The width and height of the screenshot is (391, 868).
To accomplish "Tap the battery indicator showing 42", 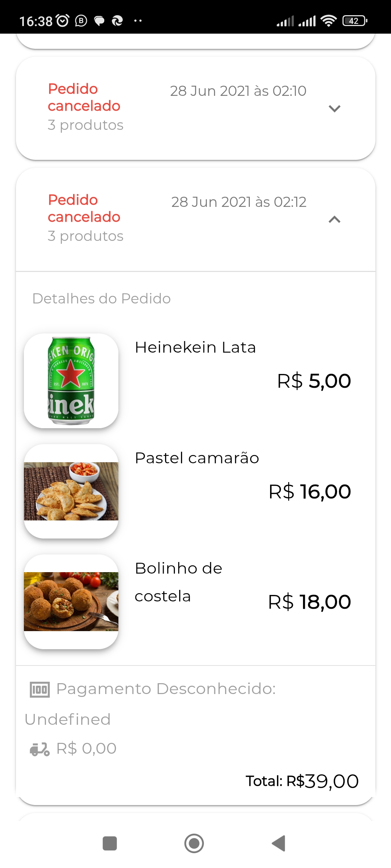I will pos(355,21).
